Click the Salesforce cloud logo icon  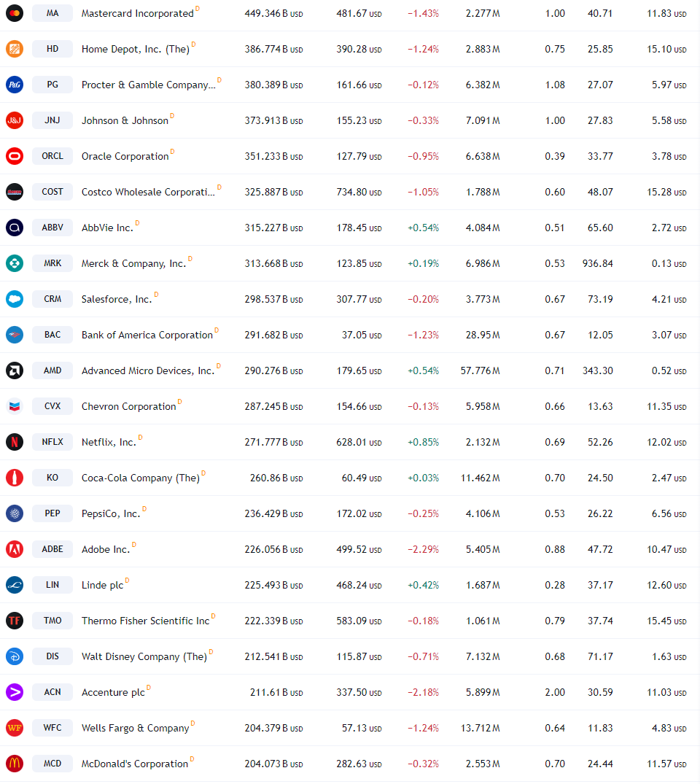coord(15,299)
